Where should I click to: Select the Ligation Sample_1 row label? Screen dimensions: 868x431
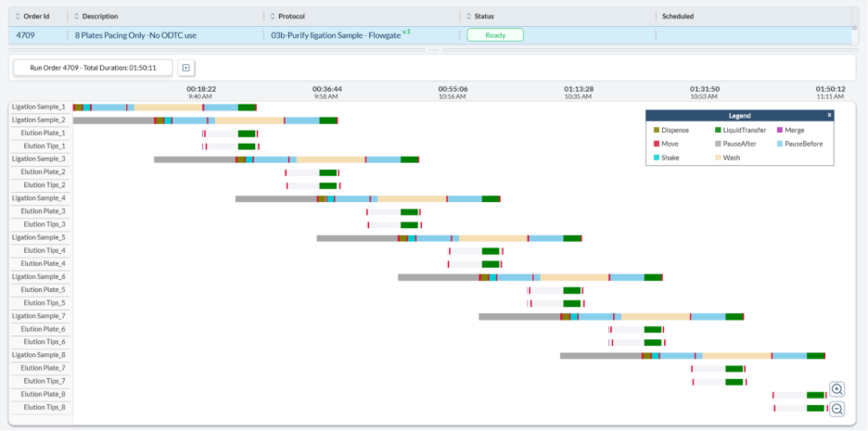tap(39, 108)
